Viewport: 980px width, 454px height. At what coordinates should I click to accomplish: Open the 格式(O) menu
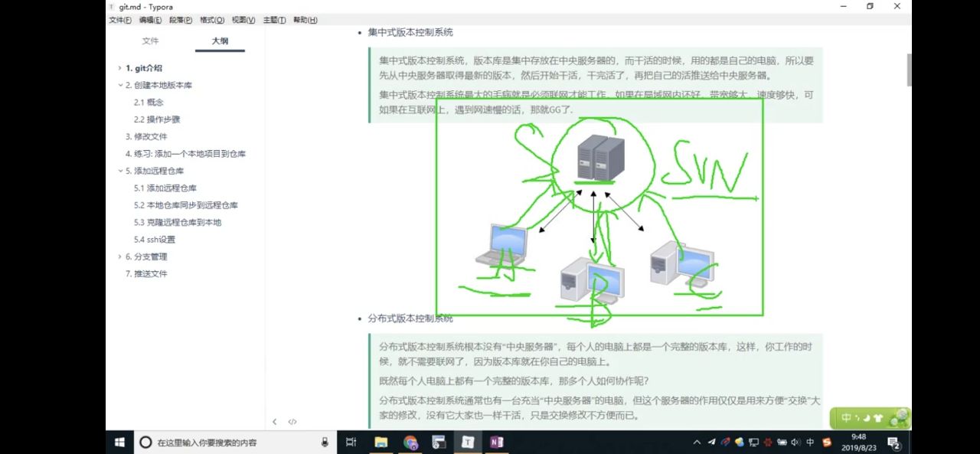(x=212, y=20)
